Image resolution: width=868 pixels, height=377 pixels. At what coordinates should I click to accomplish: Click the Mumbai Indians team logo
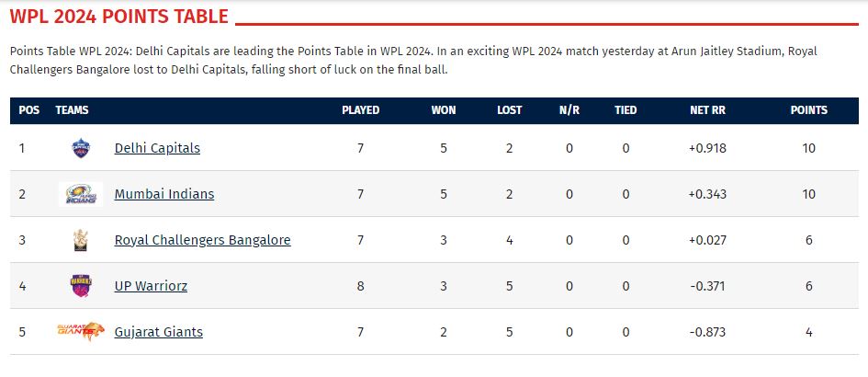coord(81,194)
